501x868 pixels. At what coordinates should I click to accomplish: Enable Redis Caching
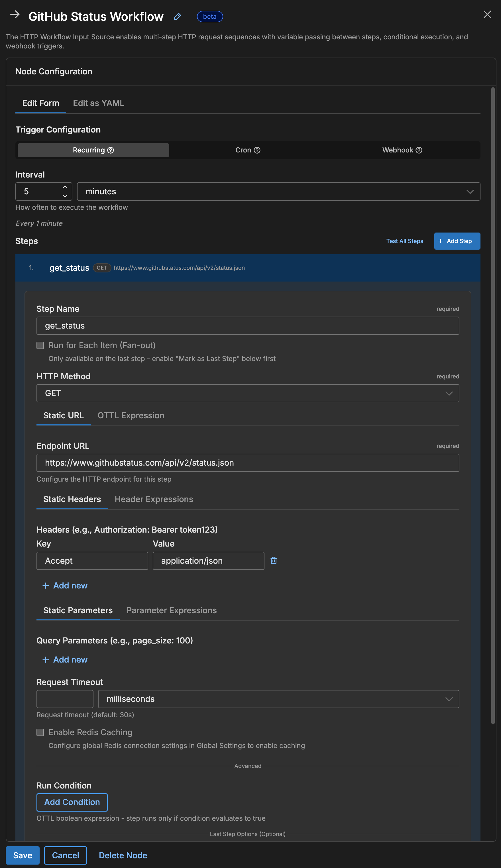tap(40, 732)
